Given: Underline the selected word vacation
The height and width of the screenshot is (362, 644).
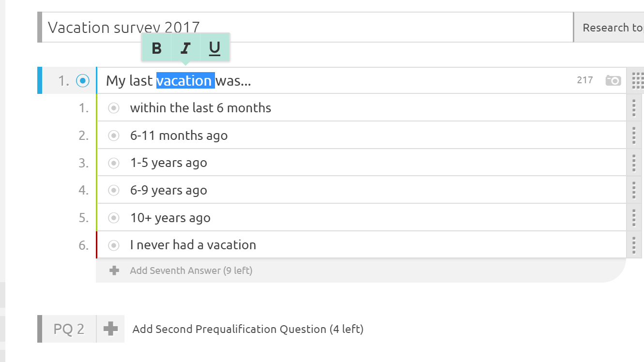Looking at the screenshot, I should point(215,48).
